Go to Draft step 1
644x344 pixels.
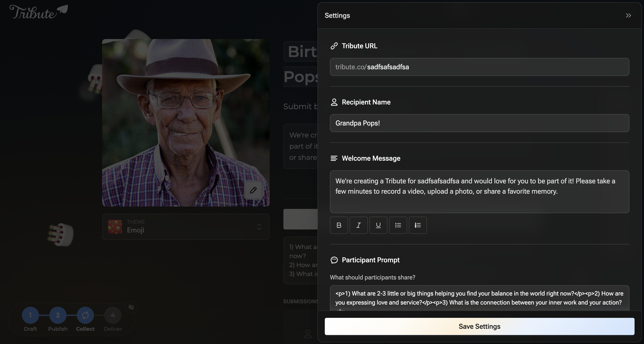[x=30, y=315]
